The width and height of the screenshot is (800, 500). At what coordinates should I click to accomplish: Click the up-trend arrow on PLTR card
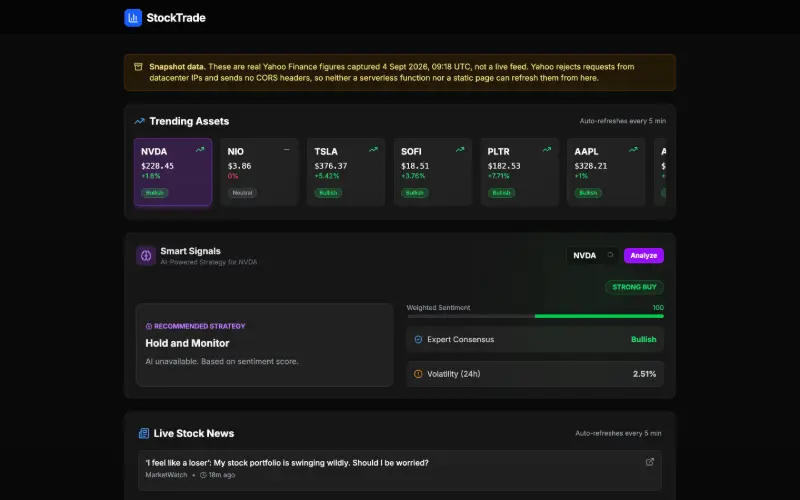[x=547, y=150]
